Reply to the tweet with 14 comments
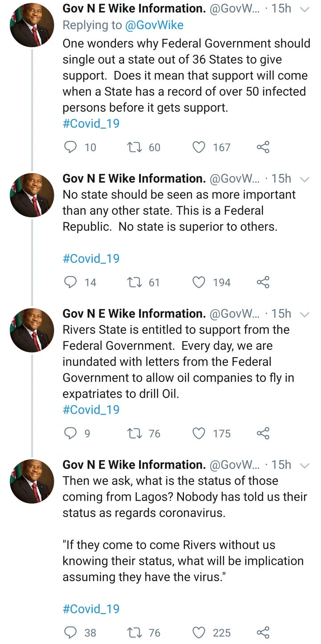The image size is (321, 644). (71, 282)
